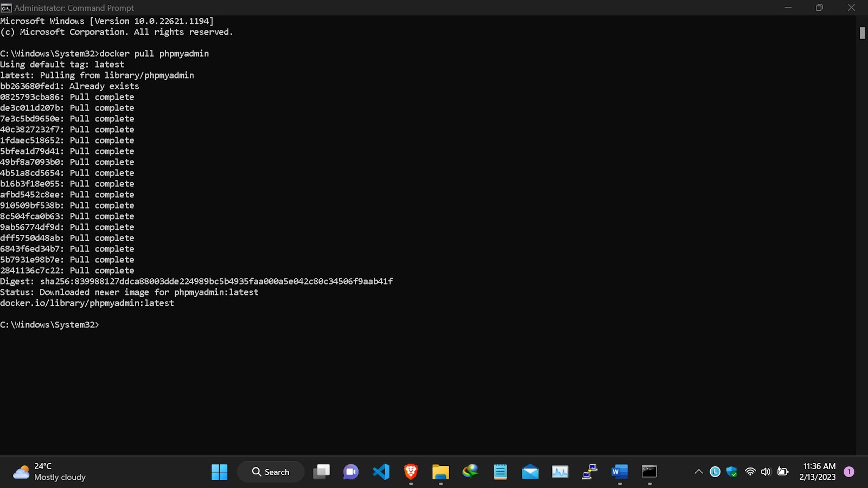The height and width of the screenshot is (488, 868).
Task: Open the performance monitor taskbar icon
Action: click(x=560, y=472)
